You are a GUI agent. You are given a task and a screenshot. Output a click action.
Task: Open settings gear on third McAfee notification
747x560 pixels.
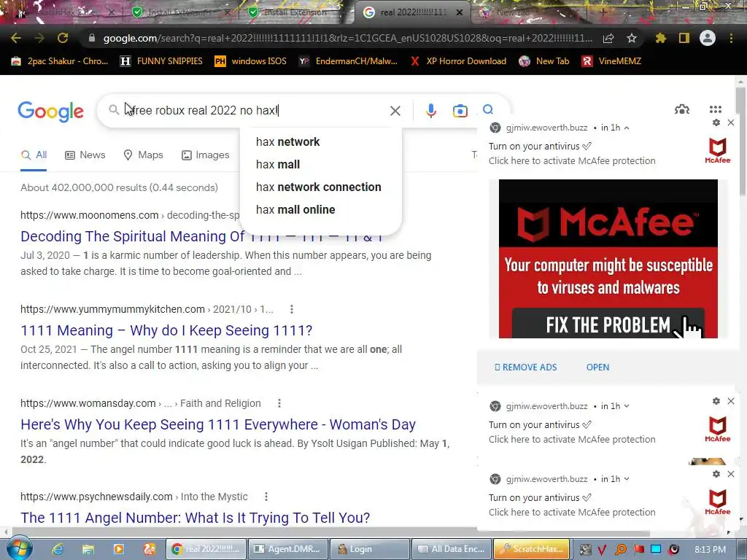point(716,474)
